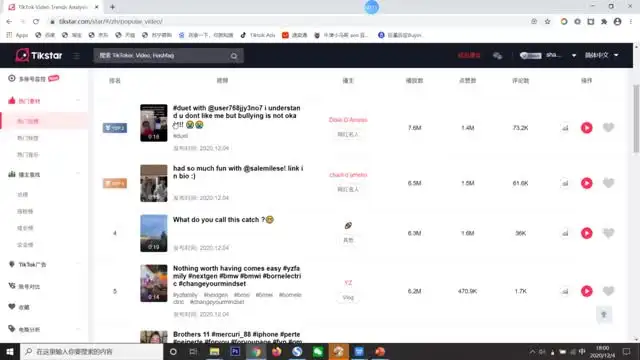Viewport: 640px width, 360px height.
Task: Click the Tikstar logo
Action: pos(39,55)
